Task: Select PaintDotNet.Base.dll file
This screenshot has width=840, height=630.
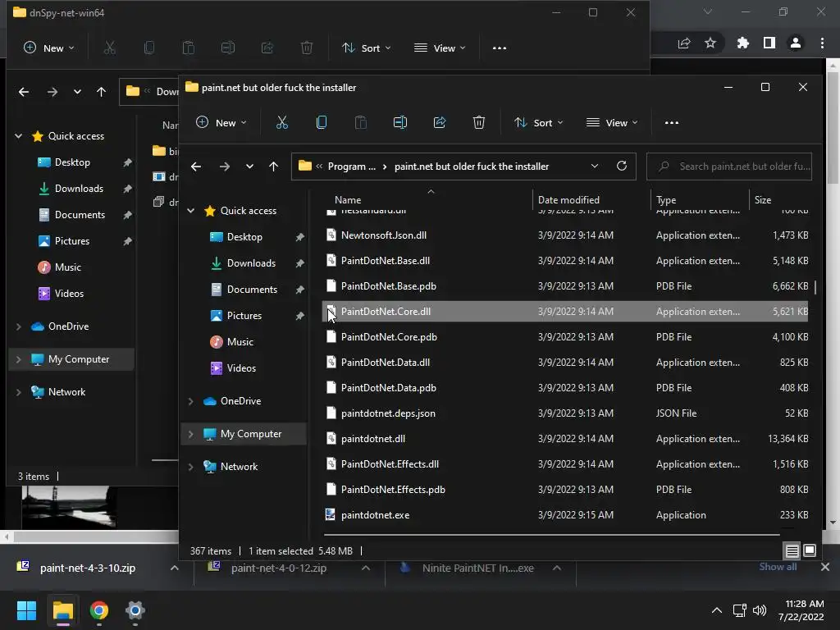Action: [x=566, y=261]
